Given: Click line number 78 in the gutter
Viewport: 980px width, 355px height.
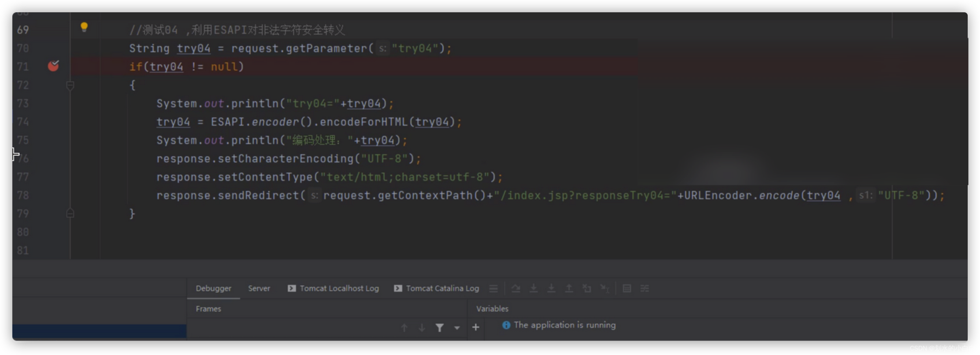Looking at the screenshot, I should tap(23, 195).
